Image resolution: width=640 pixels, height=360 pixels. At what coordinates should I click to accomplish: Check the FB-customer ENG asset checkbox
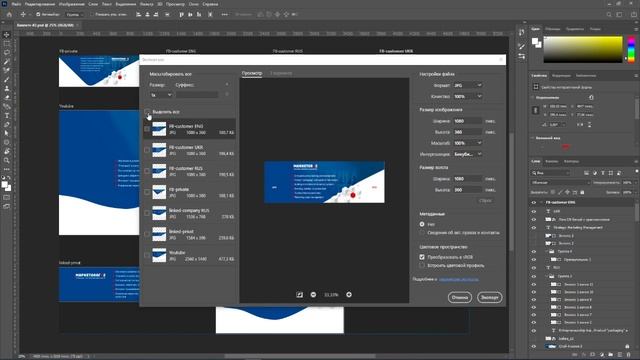(x=147, y=129)
